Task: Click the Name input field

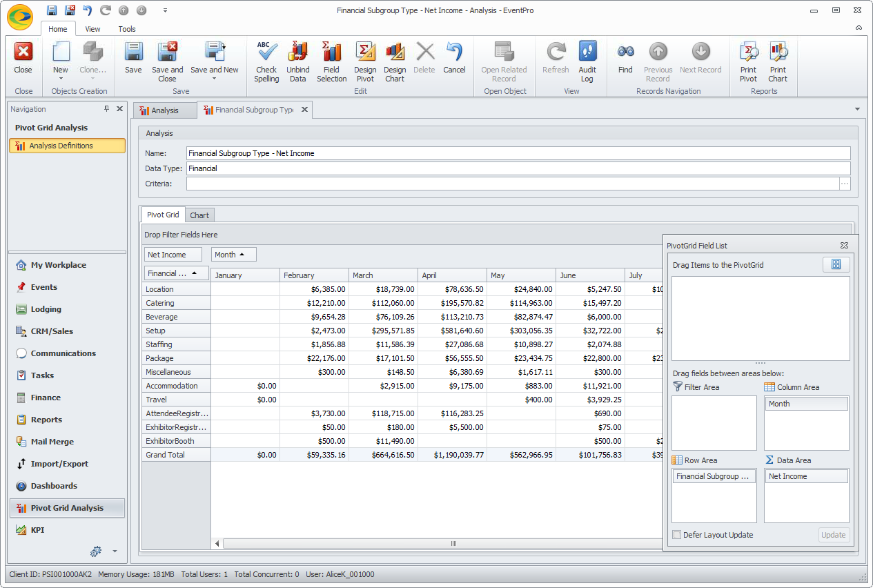Action: 518,153
